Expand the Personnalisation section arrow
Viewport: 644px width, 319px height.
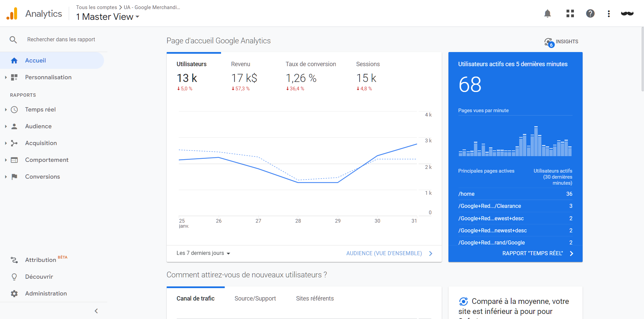point(6,77)
